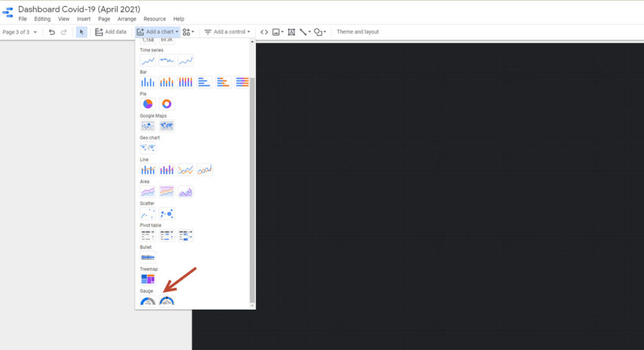Click the Looker Studio logo icon
Viewport: 644px width, 350px height.
[x=8, y=13]
